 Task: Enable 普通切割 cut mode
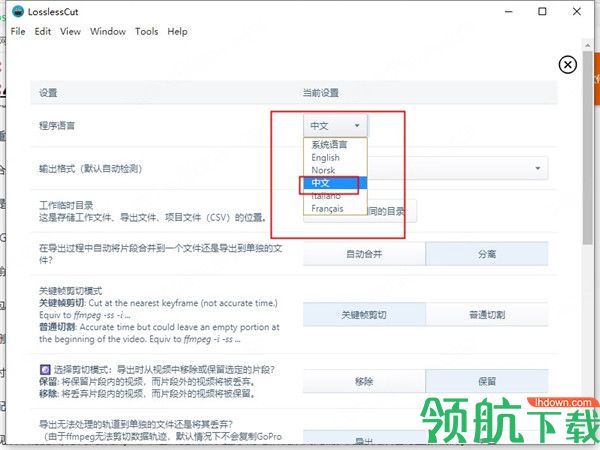(x=487, y=315)
